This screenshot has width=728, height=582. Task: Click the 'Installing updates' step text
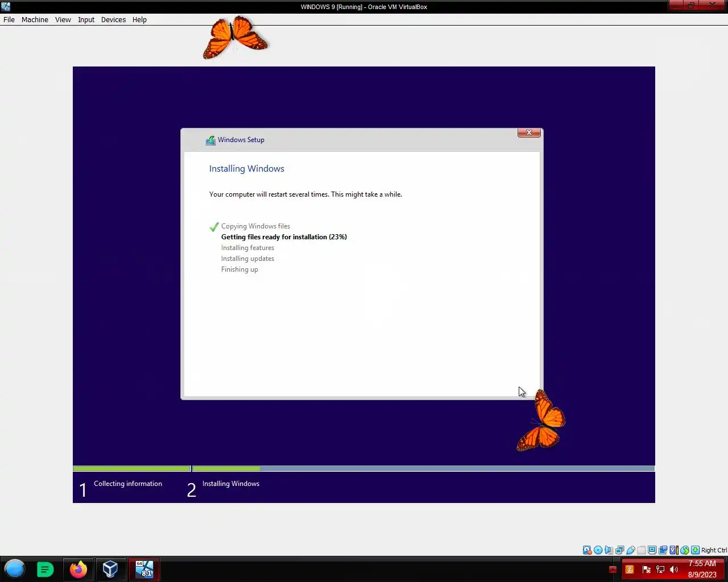pos(247,259)
